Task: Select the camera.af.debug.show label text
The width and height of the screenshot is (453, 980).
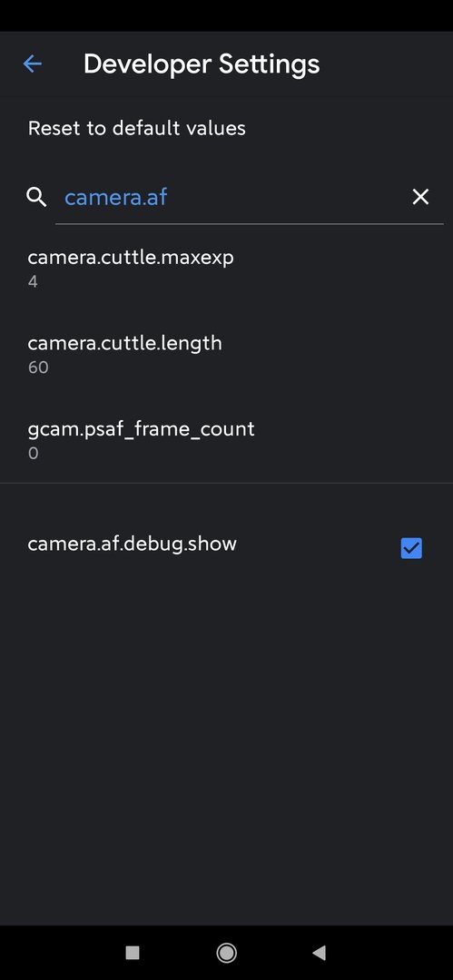Action: pos(132,544)
